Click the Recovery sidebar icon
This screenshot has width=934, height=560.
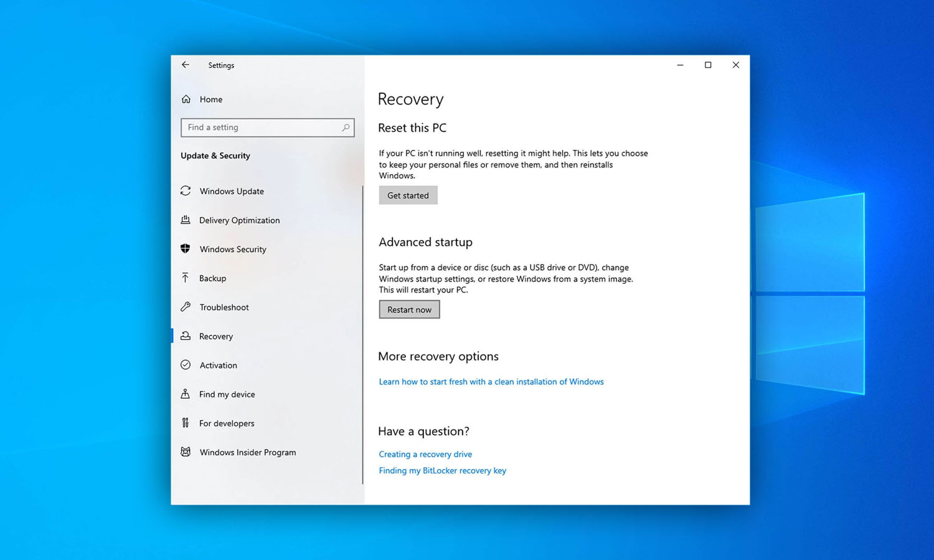click(186, 336)
